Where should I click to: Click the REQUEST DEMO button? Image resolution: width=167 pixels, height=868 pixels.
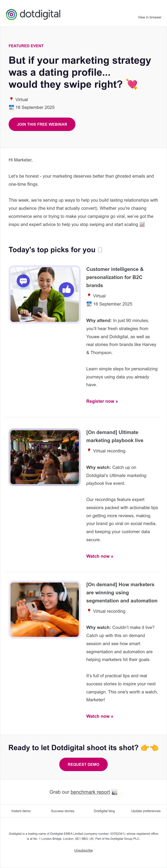(83, 765)
